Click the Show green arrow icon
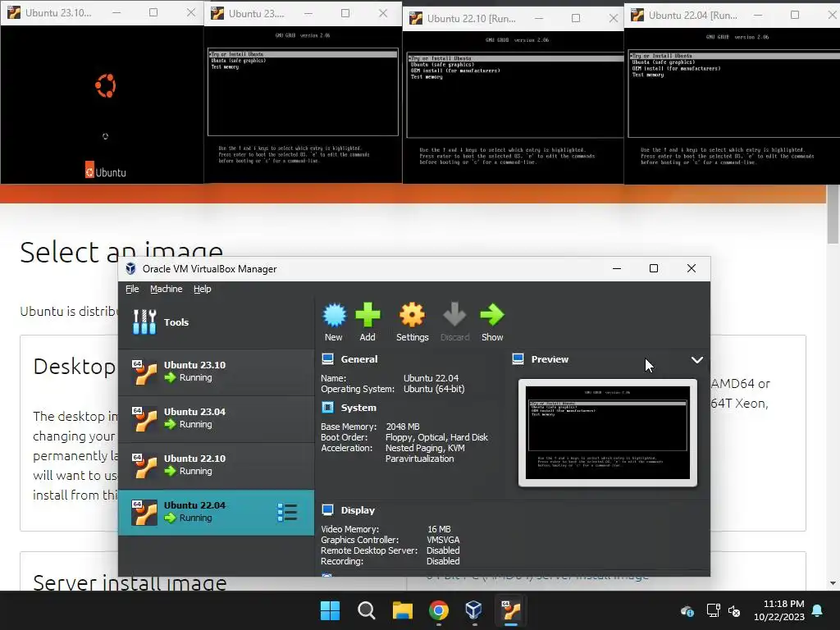 492,315
